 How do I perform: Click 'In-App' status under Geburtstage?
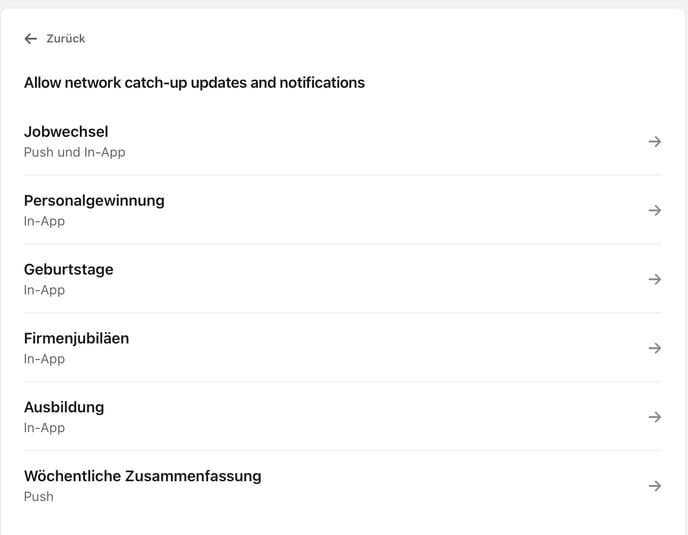point(44,290)
